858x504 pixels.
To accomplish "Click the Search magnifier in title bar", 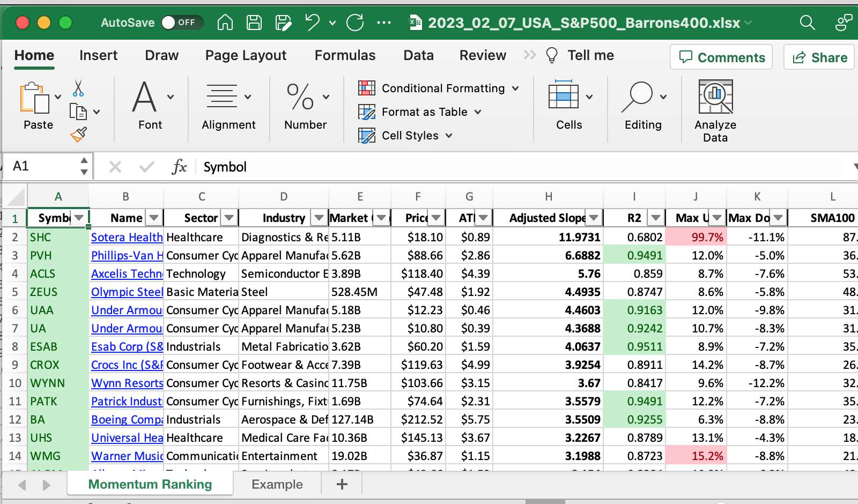I will click(x=807, y=23).
